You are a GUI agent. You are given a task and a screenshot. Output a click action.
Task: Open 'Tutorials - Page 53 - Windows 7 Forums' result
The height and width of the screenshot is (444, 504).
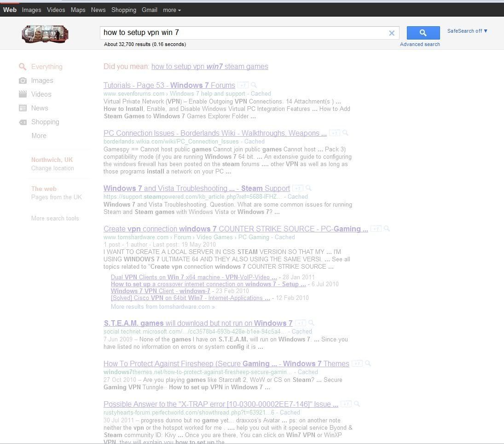(169, 85)
